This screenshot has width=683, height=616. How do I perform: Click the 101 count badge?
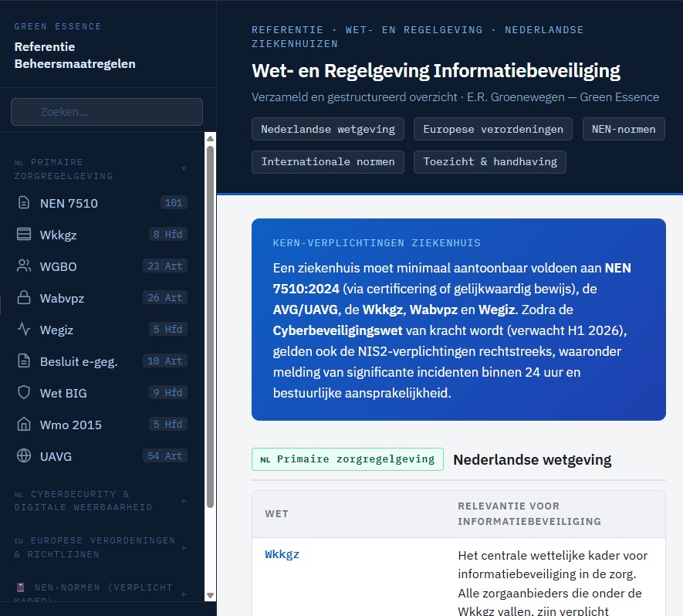tap(174, 202)
